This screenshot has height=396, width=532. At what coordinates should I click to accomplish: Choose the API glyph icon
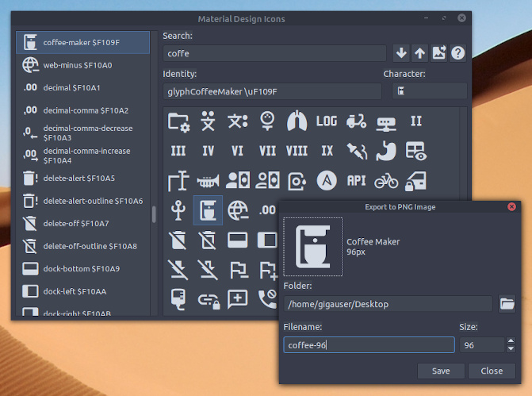(356, 181)
